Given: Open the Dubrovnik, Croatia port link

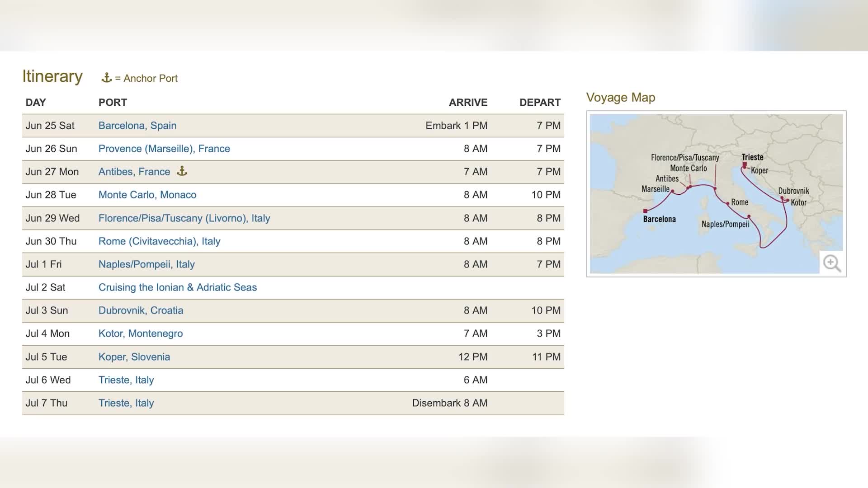Looking at the screenshot, I should click(141, 310).
